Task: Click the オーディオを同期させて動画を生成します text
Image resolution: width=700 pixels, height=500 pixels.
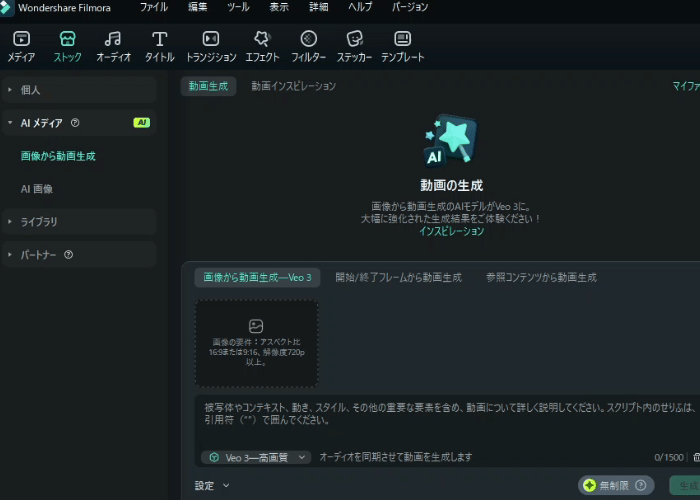Action: [396, 457]
